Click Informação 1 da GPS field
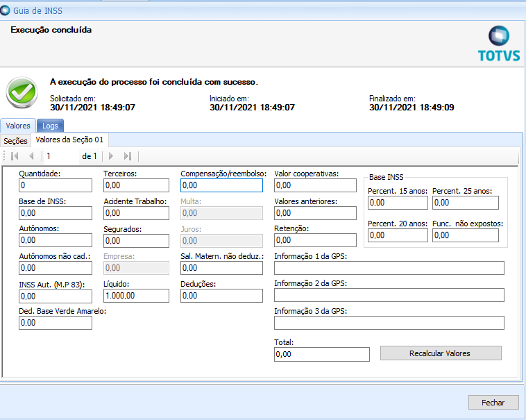The width and height of the screenshot is (526, 420). 389,268
